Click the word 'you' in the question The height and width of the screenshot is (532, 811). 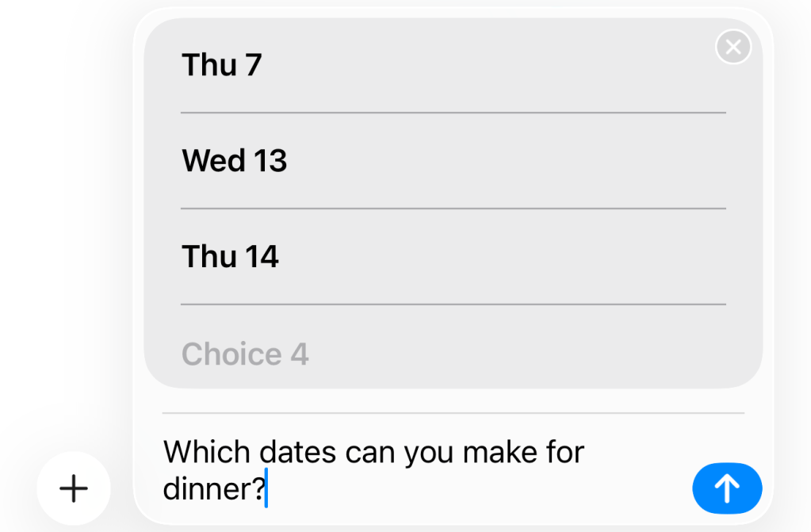pos(428,453)
